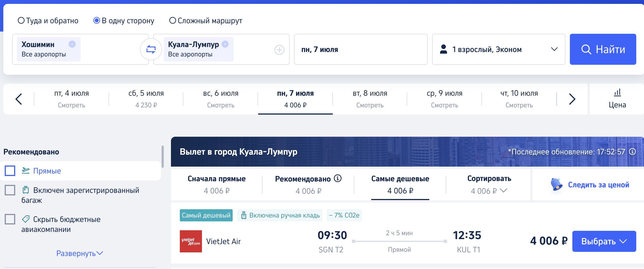Click the chevron on the Выбрать button

pyautogui.click(x=623, y=241)
